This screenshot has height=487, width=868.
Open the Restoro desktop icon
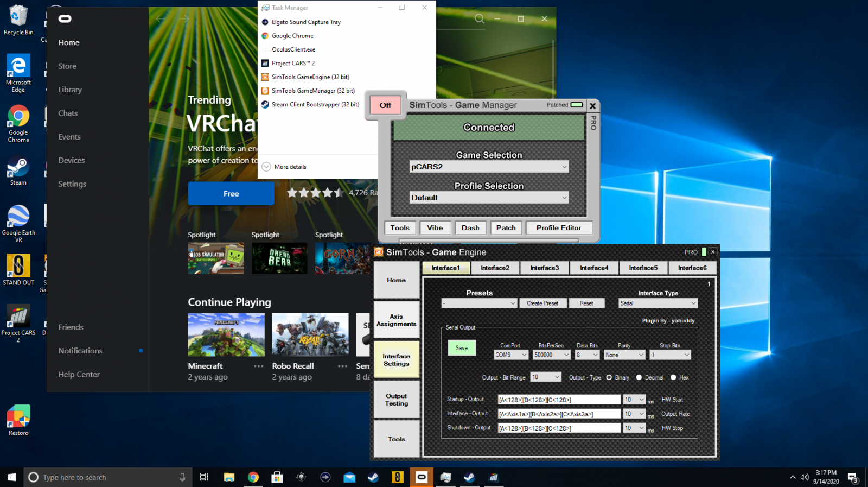coord(18,420)
